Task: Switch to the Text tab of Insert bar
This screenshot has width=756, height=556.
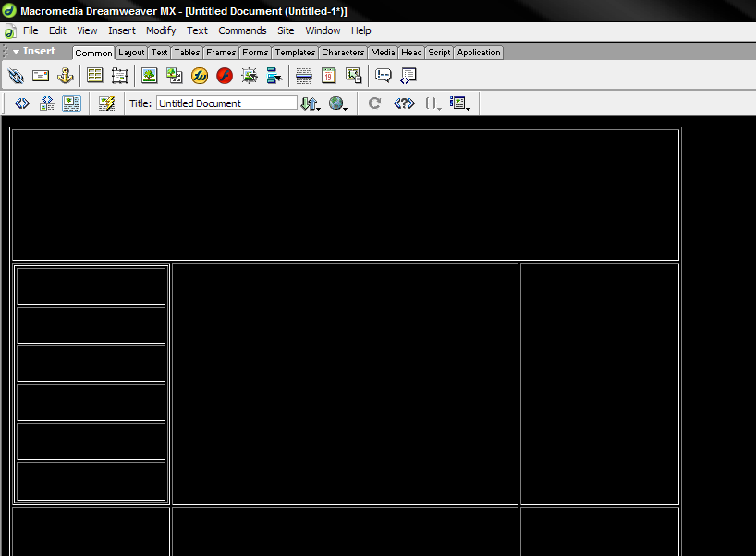Action: click(x=159, y=53)
